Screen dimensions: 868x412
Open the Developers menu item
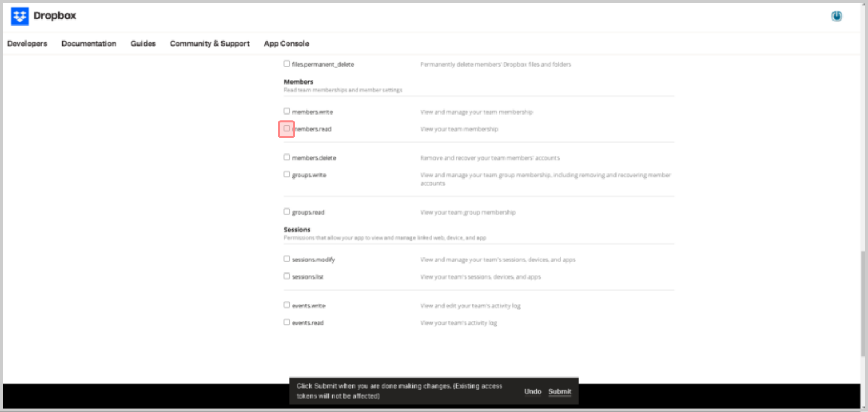(x=27, y=43)
